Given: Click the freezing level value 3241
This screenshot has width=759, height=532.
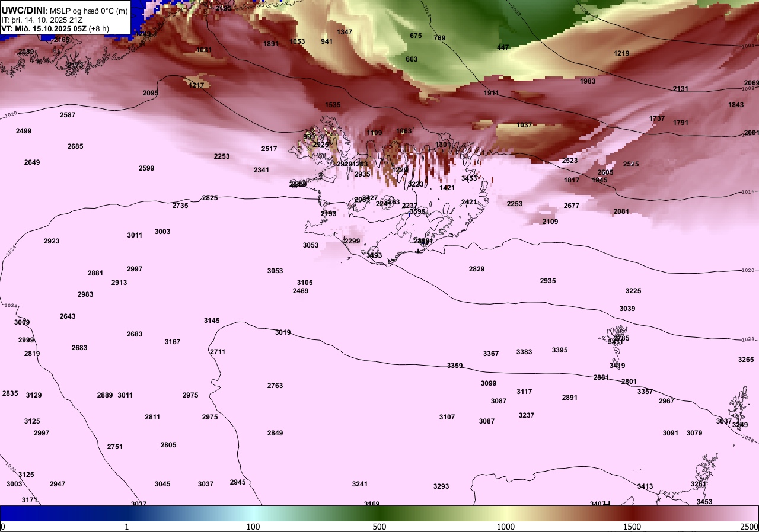Looking at the screenshot, I should [x=360, y=484].
